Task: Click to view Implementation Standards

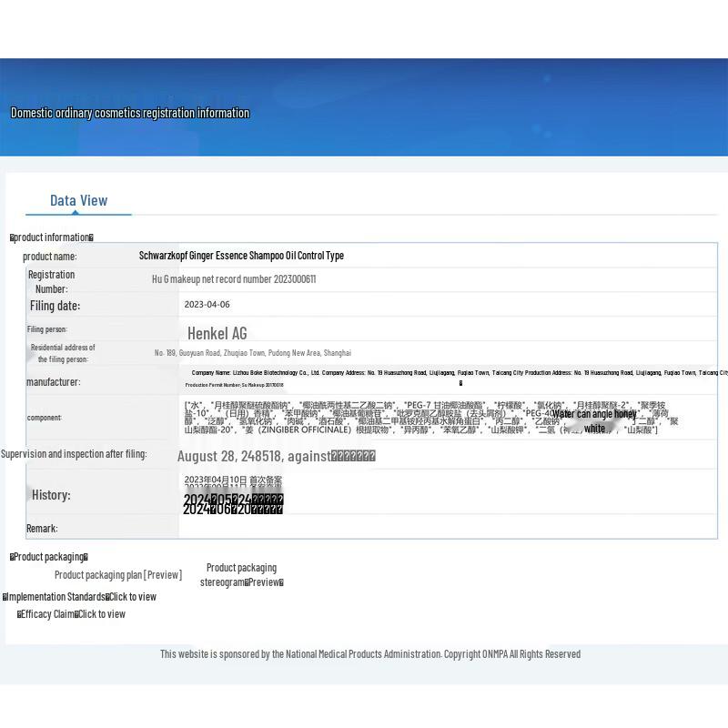Action: point(132,597)
